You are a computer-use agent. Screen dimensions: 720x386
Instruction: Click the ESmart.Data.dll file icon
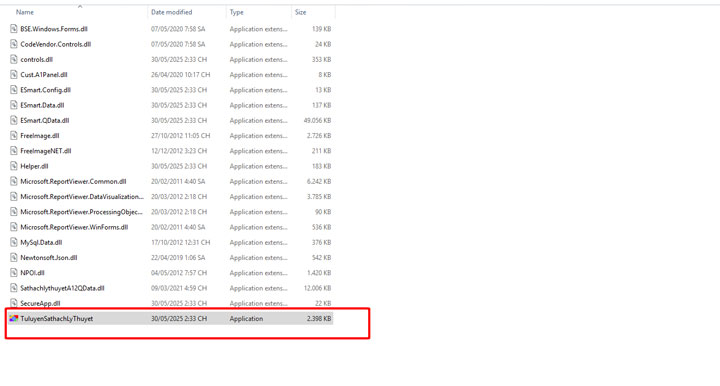click(14, 105)
